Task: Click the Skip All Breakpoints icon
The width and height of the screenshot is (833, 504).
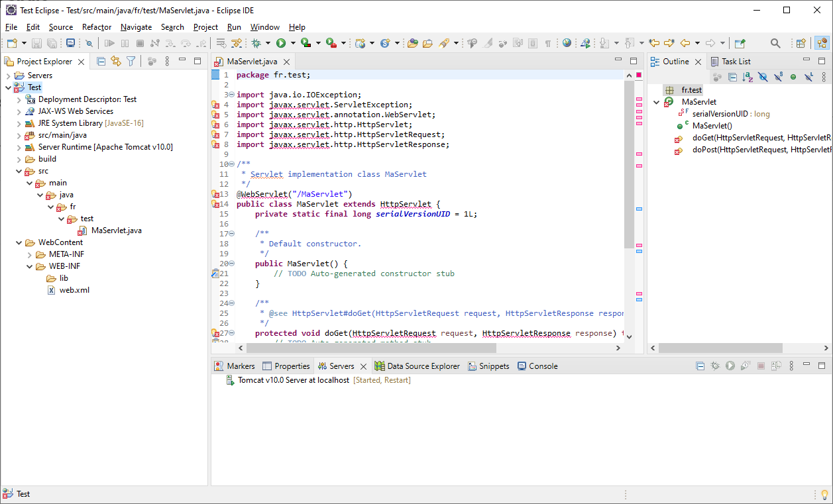Action: [89, 43]
